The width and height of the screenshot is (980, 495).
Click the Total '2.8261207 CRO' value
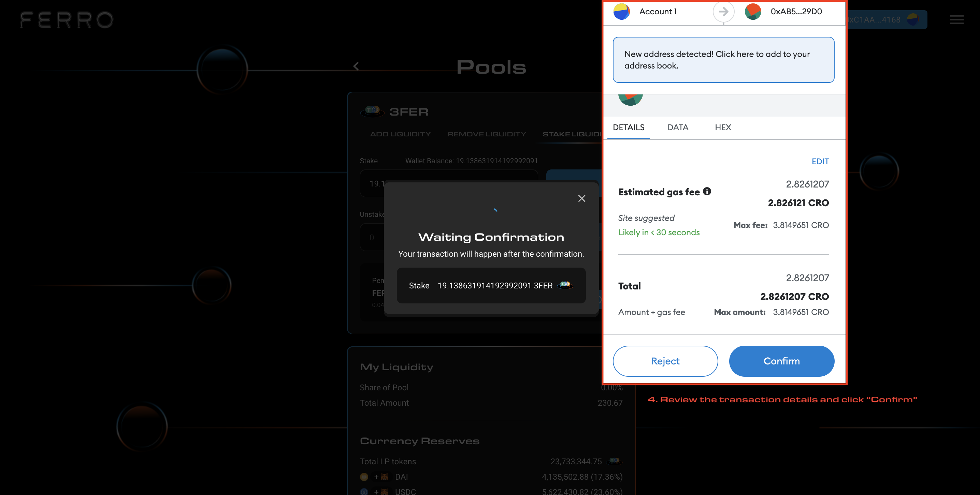click(794, 297)
